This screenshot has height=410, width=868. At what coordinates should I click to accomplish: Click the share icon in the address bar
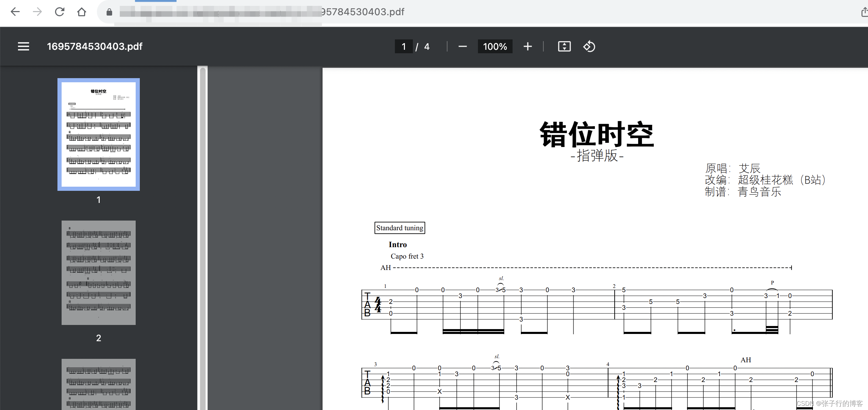click(864, 12)
